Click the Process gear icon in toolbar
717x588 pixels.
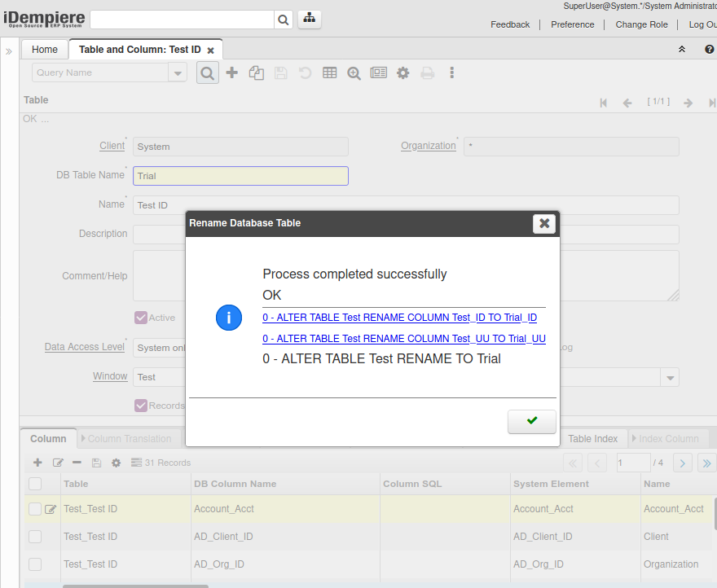[402, 72]
